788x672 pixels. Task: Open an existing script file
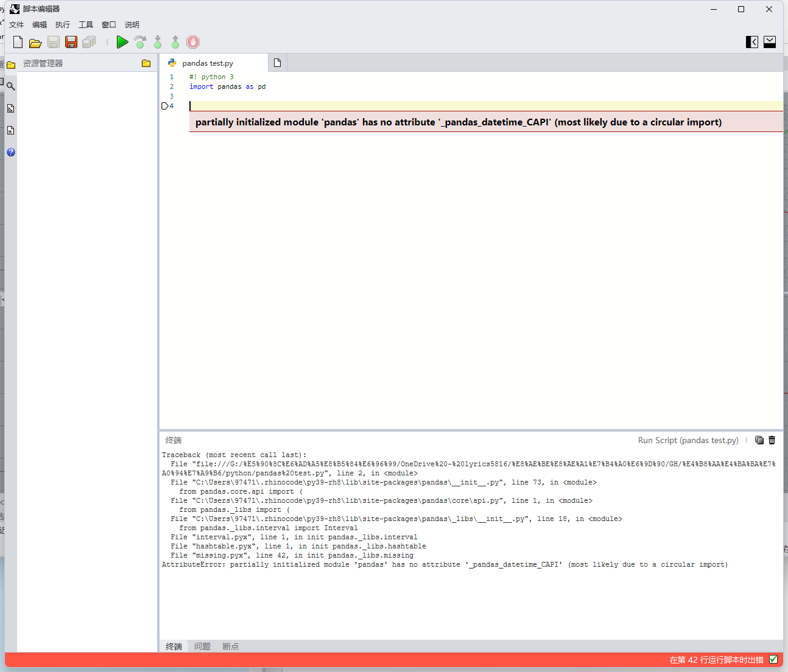click(x=35, y=42)
